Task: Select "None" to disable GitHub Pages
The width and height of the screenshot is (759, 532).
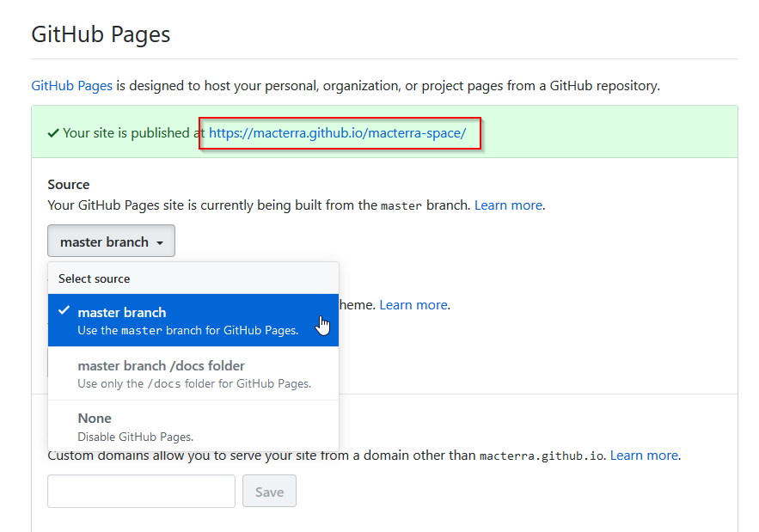Action: click(95, 418)
